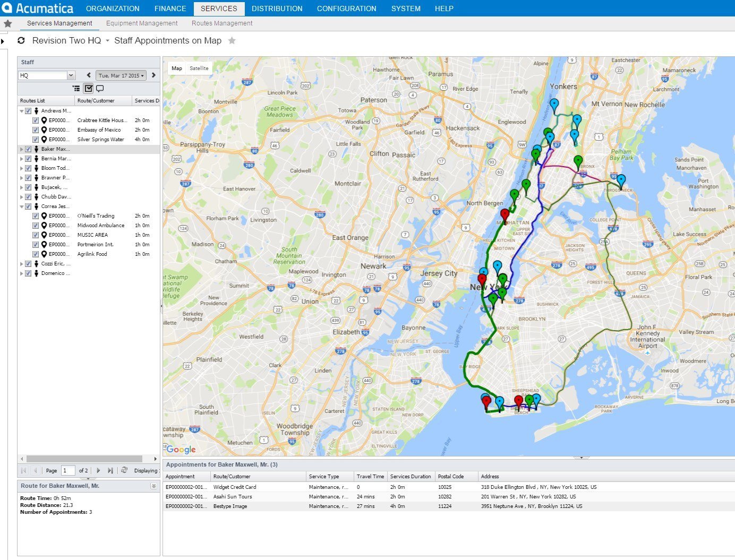Screen dimensions: 735x560
Task: Uncheck the Midwood Ambulance appointment checkbox
Action: click(36, 226)
